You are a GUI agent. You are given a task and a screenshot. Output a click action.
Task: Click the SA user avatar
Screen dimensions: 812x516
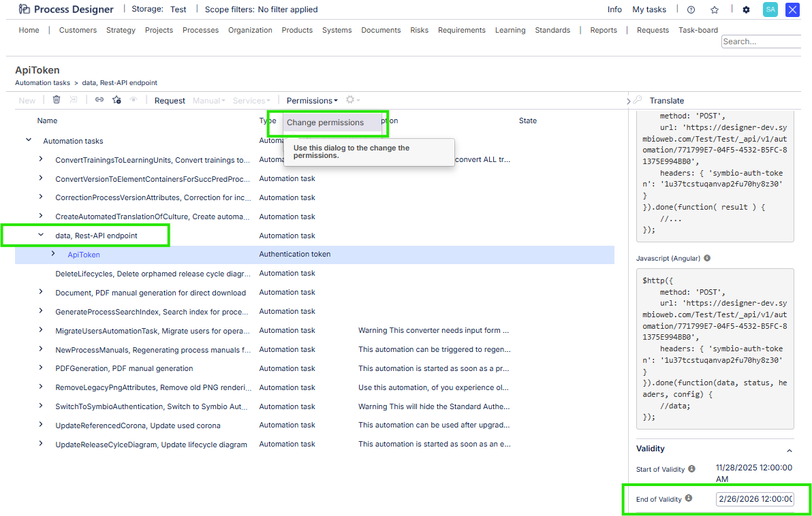point(770,10)
